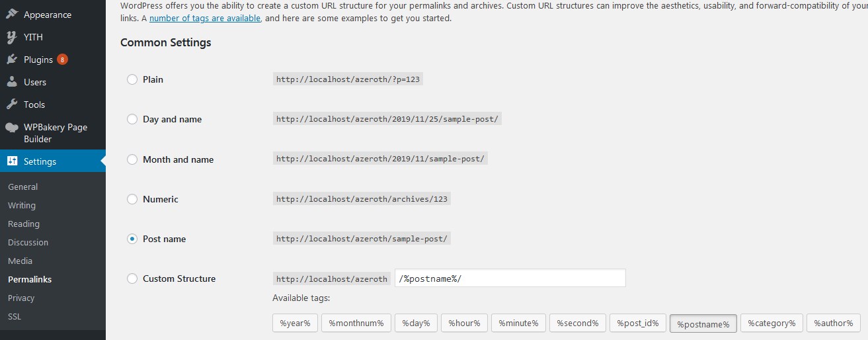The width and height of the screenshot is (868, 340).
Task: Click the Tools wrench icon
Action: pos(12,105)
